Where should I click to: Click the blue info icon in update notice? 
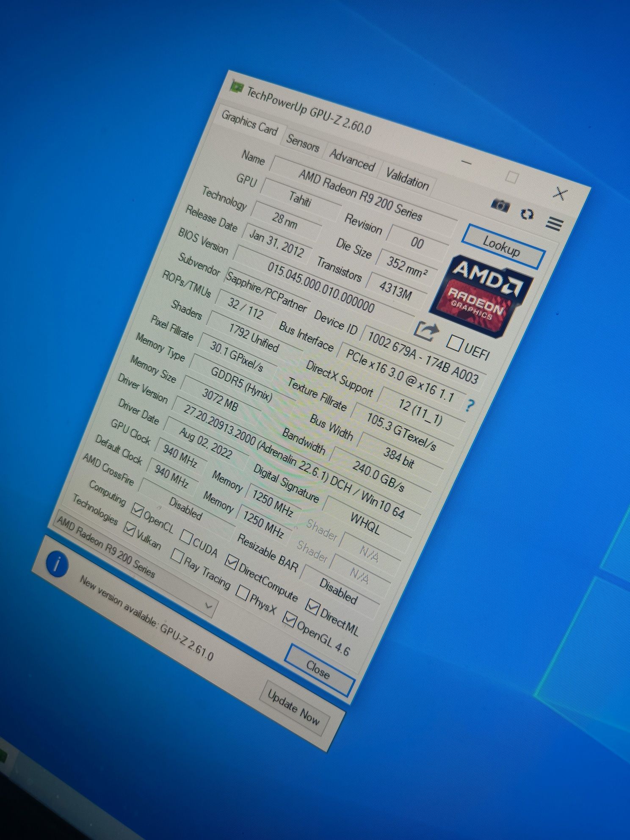pos(57,564)
